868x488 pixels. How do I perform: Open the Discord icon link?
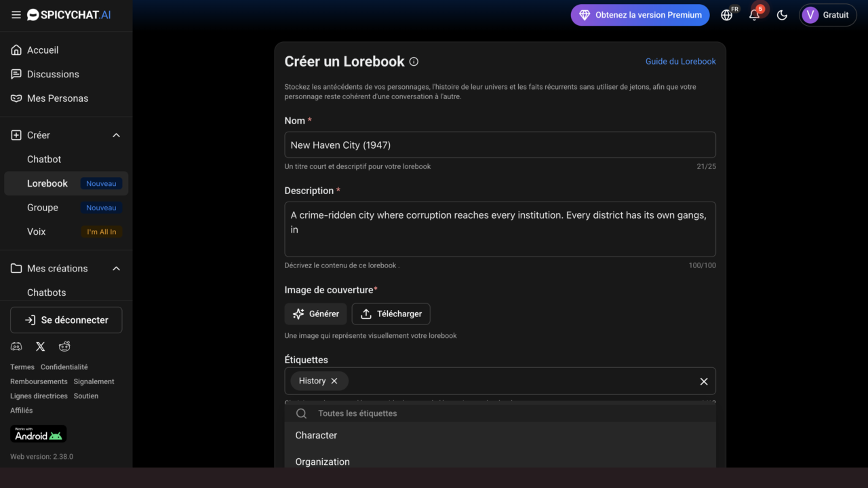pyautogui.click(x=16, y=347)
